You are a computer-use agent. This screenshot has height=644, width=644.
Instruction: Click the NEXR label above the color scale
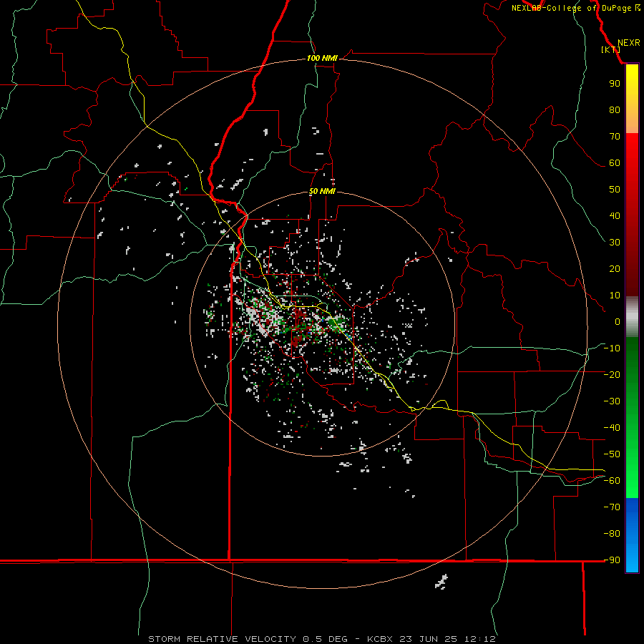628,43
